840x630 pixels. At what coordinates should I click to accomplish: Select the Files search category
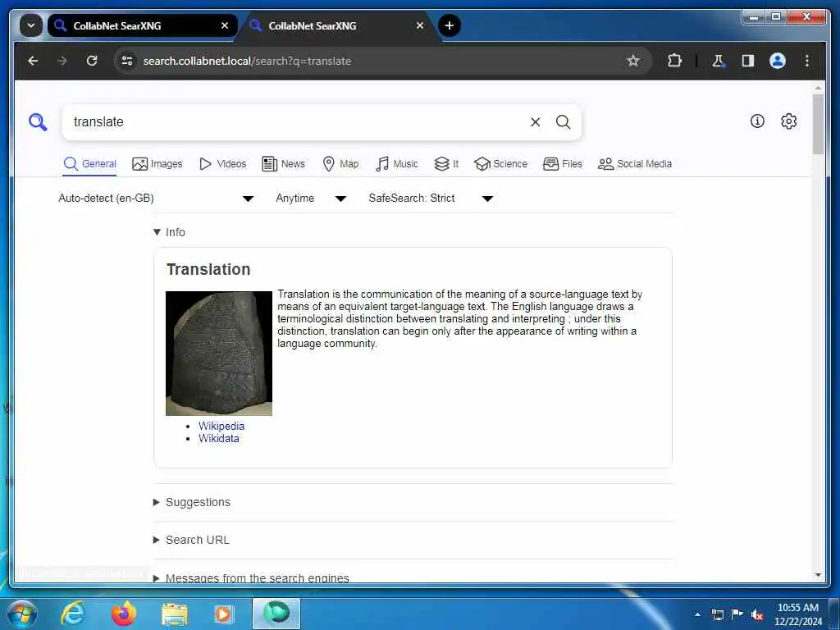click(563, 164)
